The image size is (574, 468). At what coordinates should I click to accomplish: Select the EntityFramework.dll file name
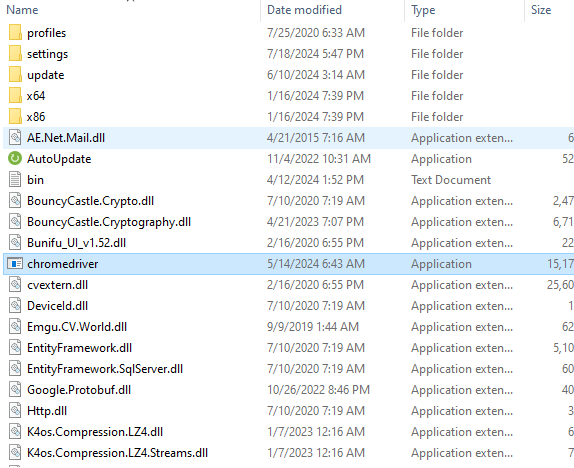pos(79,348)
